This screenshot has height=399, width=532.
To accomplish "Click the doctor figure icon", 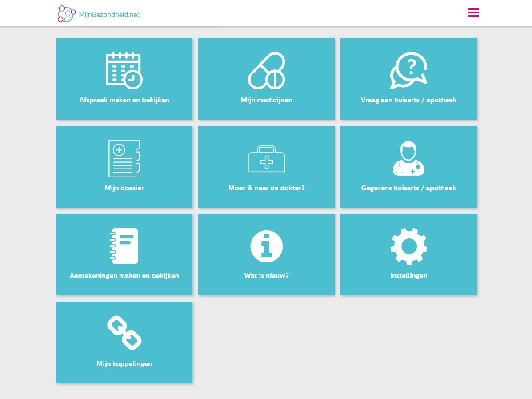I will [408, 159].
